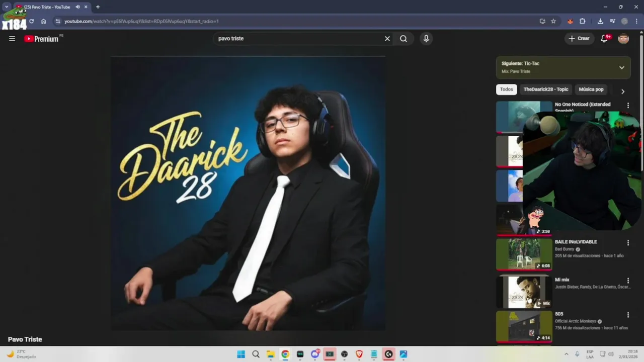Click the BAILE INoLVIDABLE thumbnail
The image size is (644, 362).
pos(524,254)
